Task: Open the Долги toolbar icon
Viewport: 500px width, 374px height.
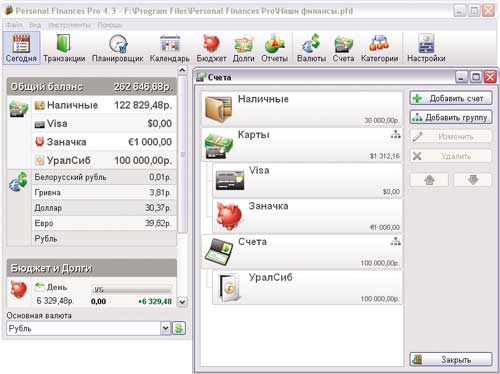Action: [244, 48]
